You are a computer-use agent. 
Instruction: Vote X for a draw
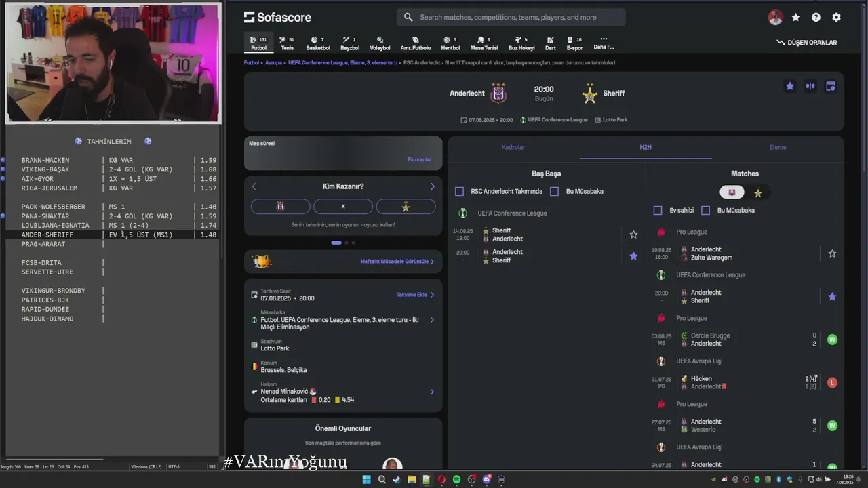click(x=342, y=207)
